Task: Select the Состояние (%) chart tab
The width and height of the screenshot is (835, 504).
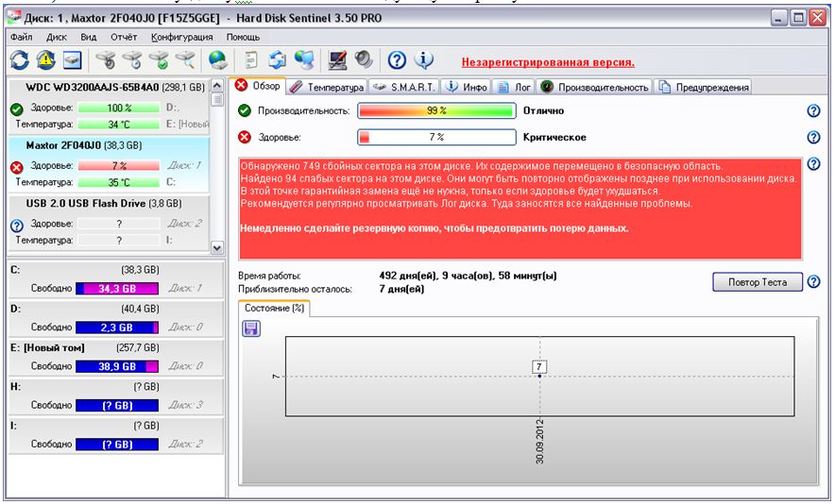Action: [274, 308]
